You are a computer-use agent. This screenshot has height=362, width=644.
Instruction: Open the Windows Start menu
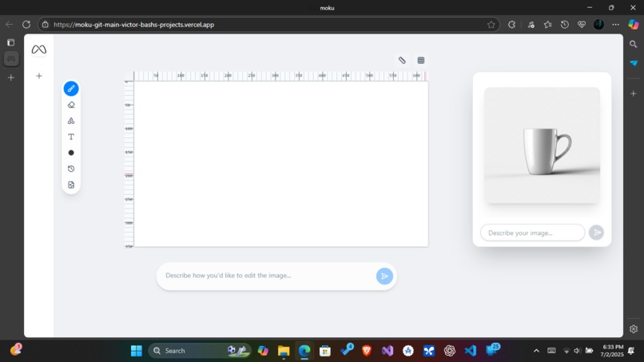coord(137,351)
